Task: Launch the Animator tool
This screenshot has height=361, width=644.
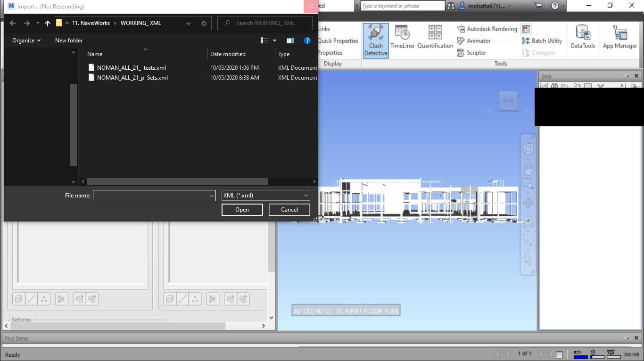Action: point(474,41)
